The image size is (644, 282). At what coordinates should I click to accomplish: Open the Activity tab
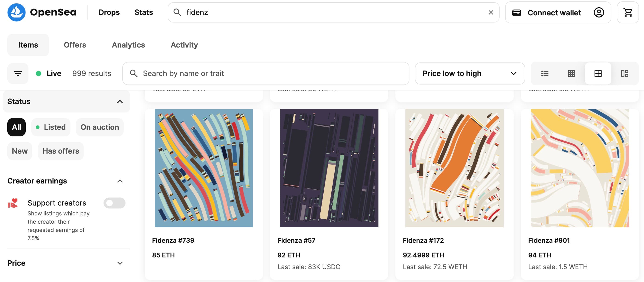click(184, 45)
